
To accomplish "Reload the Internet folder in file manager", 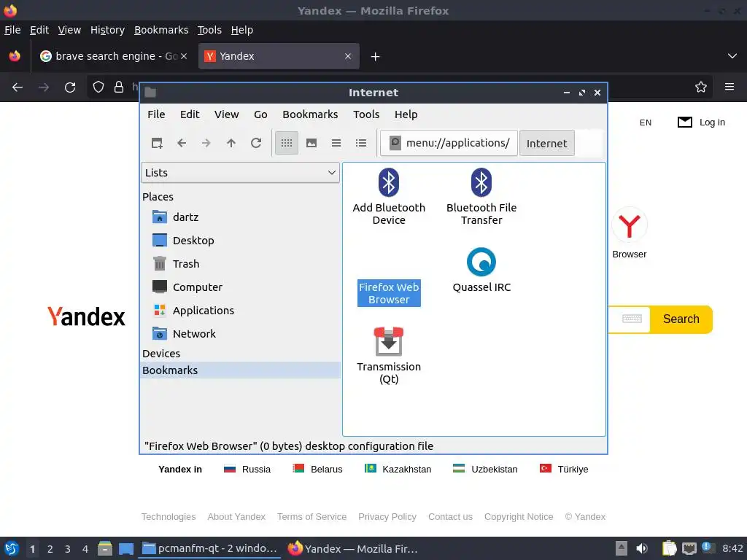I will [256, 143].
